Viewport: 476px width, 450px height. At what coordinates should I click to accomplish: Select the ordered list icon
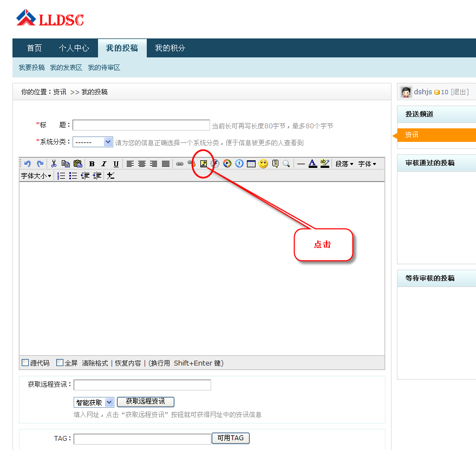click(61, 175)
